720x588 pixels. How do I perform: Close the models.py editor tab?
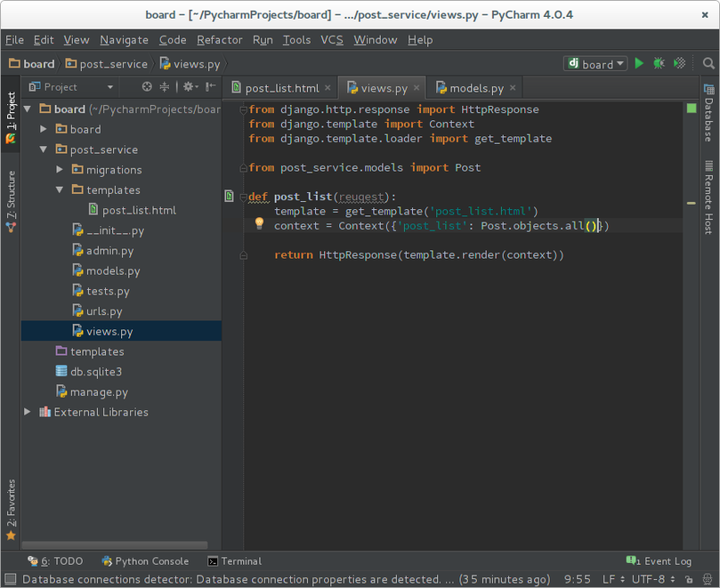pyautogui.click(x=513, y=88)
